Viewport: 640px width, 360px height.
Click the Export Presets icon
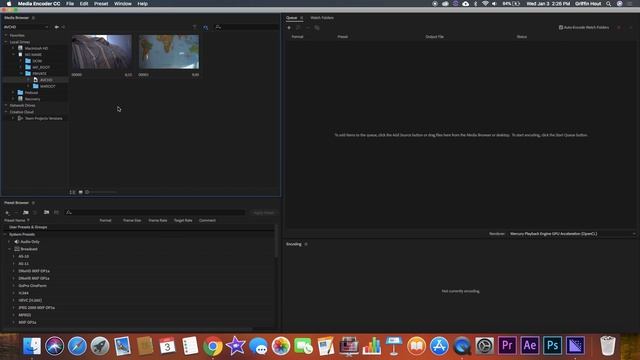click(x=56, y=213)
